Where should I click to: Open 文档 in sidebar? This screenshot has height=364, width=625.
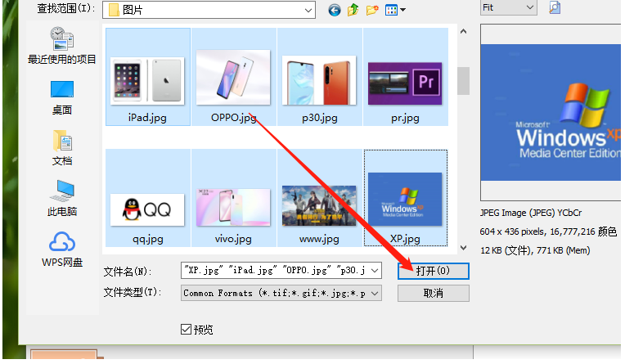(x=62, y=148)
